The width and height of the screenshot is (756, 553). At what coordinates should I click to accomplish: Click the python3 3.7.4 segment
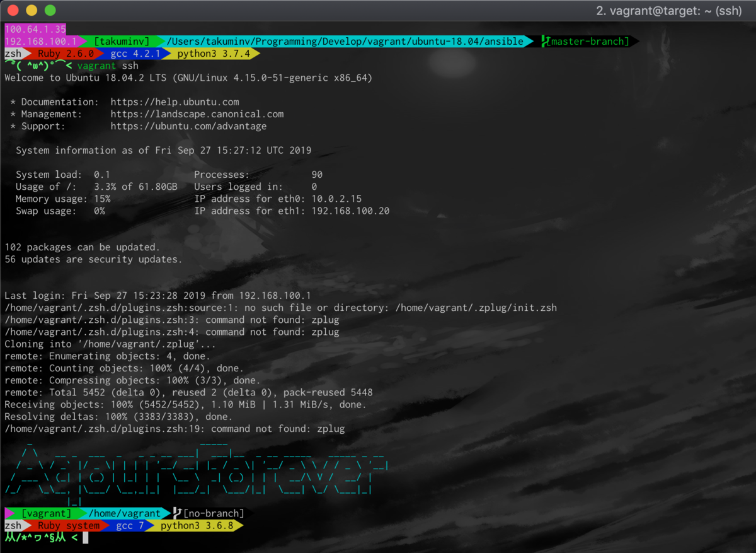[214, 54]
